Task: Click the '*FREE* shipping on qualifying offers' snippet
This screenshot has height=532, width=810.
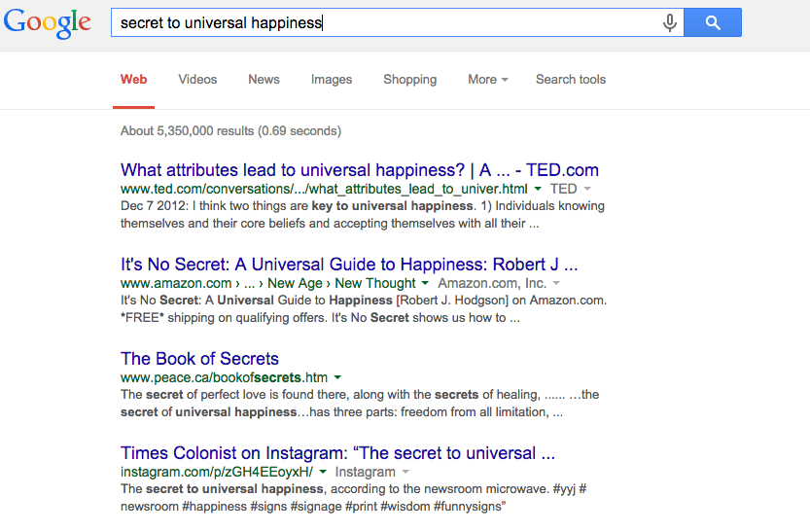Action: tap(320, 318)
